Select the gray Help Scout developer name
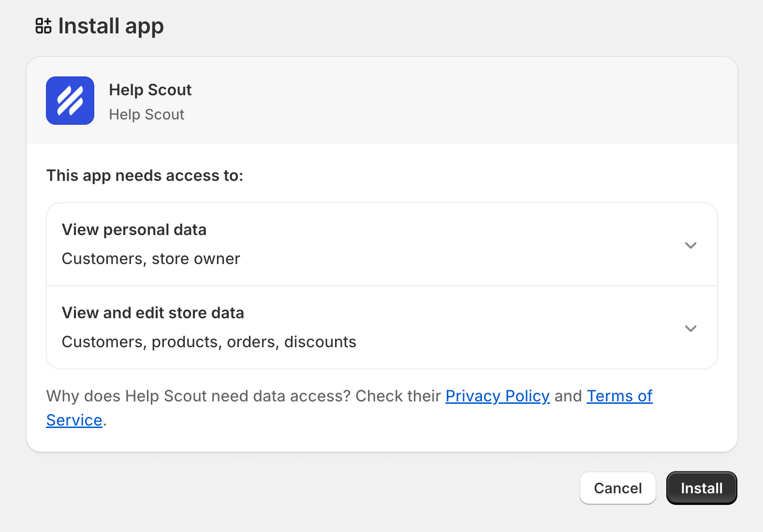763x532 pixels. [147, 115]
